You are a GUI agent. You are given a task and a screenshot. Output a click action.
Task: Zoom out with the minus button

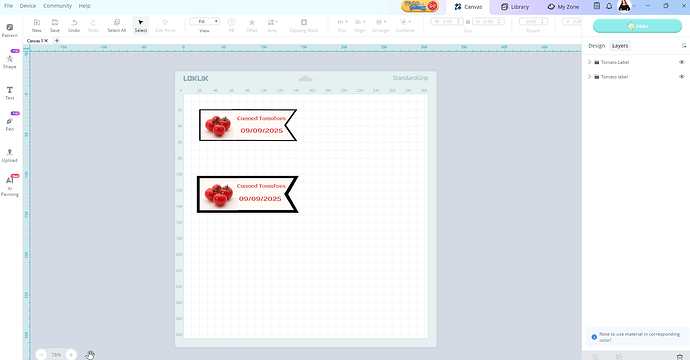click(x=41, y=354)
